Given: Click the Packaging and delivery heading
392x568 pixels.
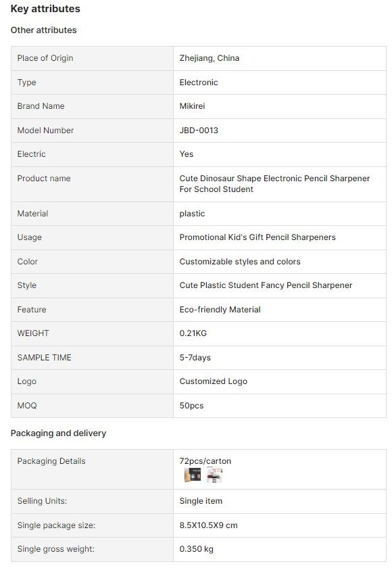Looking at the screenshot, I should tap(58, 433).
